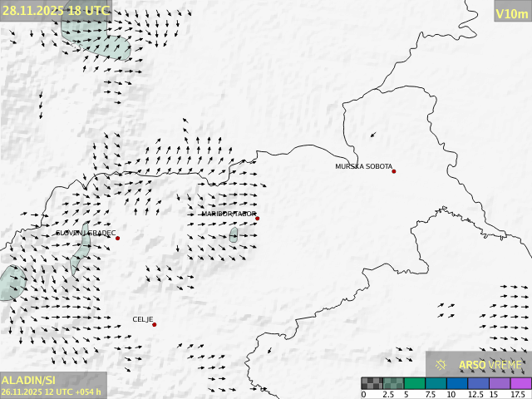532x399 pixels.
Task: Click the red Celje station dot
Action: (x=154, y=324)
